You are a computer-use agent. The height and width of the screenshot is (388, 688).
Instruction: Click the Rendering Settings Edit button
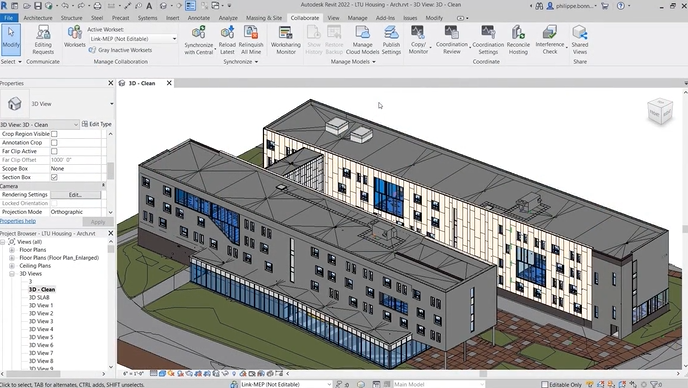[75, 194]
